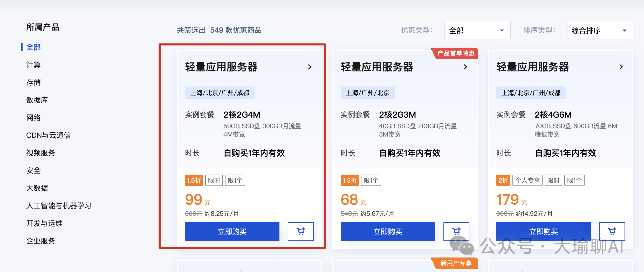Select the 人工智能与机器学习 category
This screenshot has height=272, width=644.
[x=59, y=205]
